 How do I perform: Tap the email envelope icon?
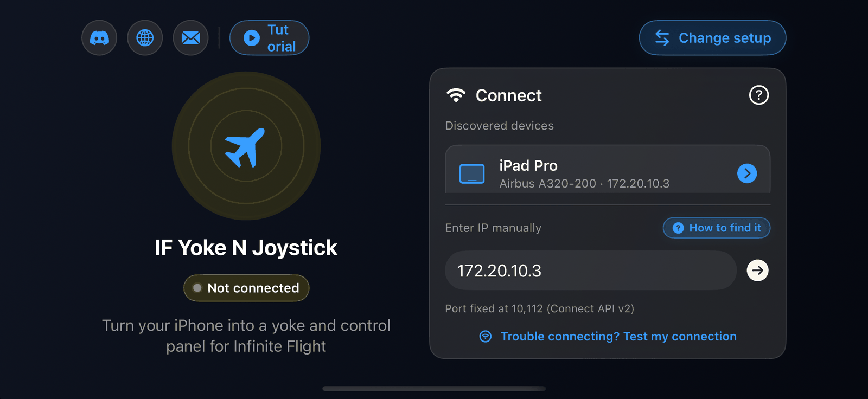190,38
